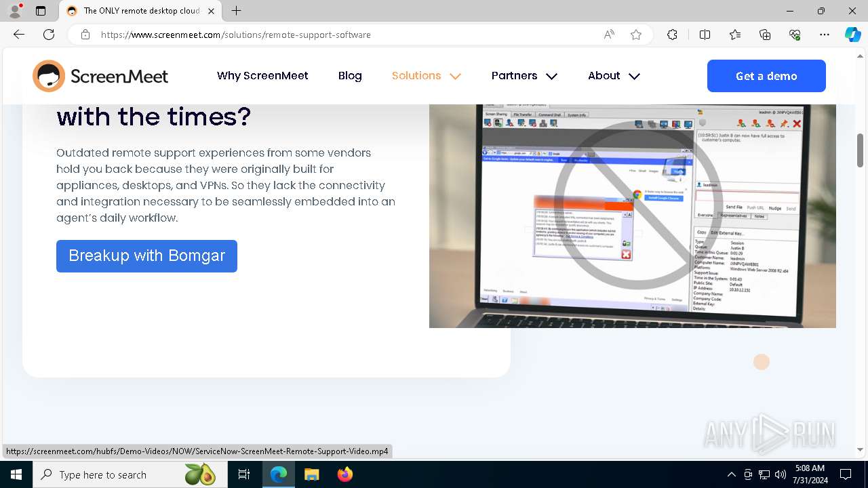
Task: Open File Explorer from taskbar
Action: coord(311,474)
